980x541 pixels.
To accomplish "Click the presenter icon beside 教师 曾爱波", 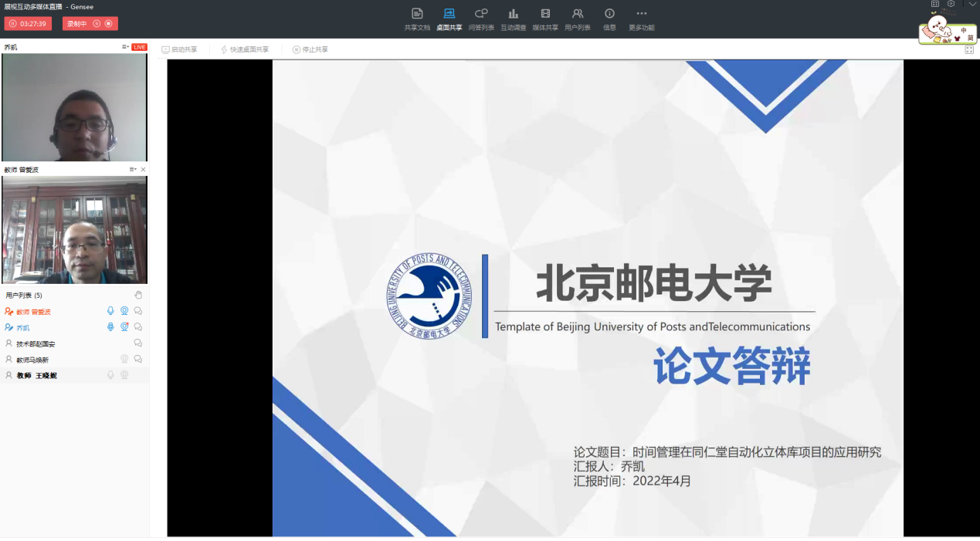I will [9, 312].
